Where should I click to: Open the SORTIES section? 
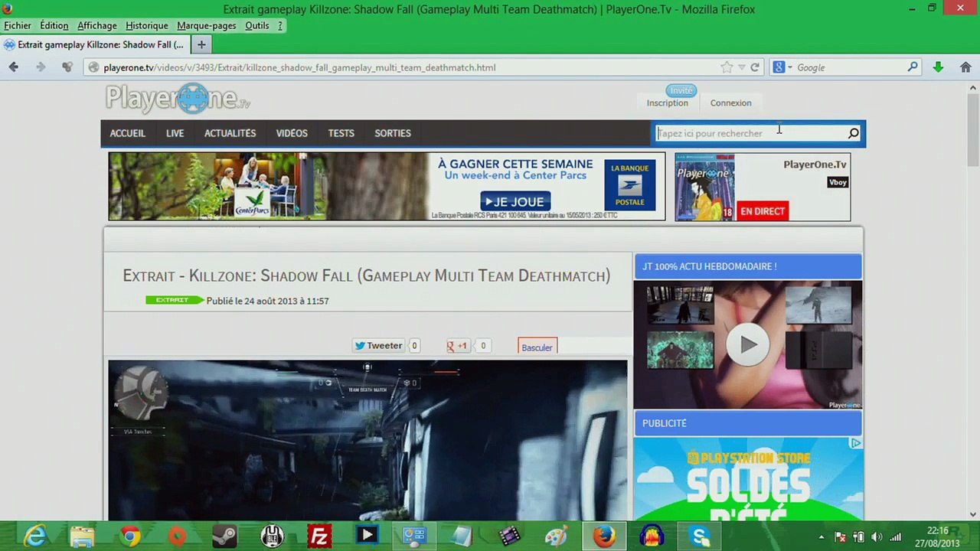click(x=393, y=133)
